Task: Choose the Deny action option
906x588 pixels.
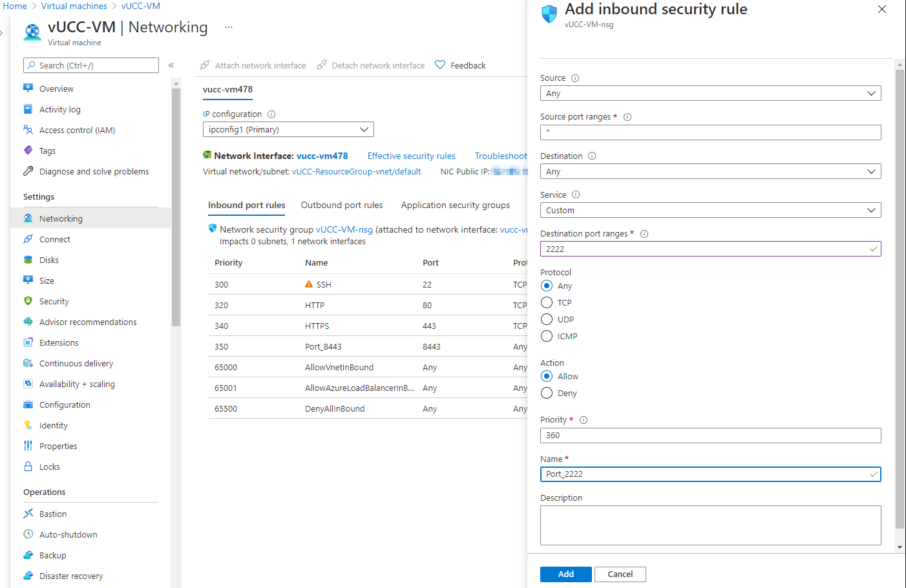Action: (x=547, y=393)
